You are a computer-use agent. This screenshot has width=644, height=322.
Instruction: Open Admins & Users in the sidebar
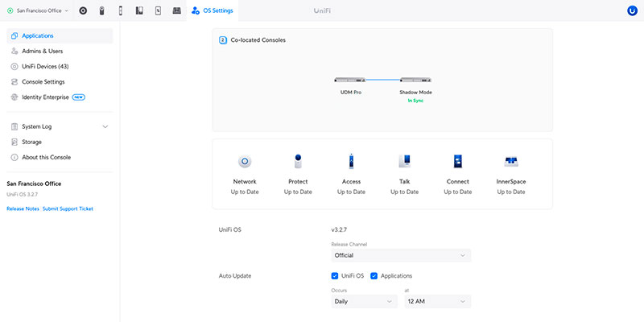coord(60,51)
